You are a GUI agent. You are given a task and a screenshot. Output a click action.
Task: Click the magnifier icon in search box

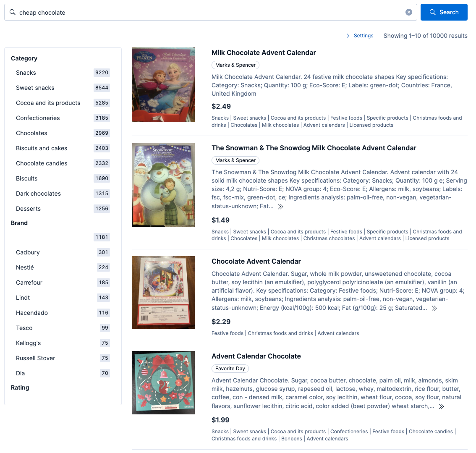13,12
